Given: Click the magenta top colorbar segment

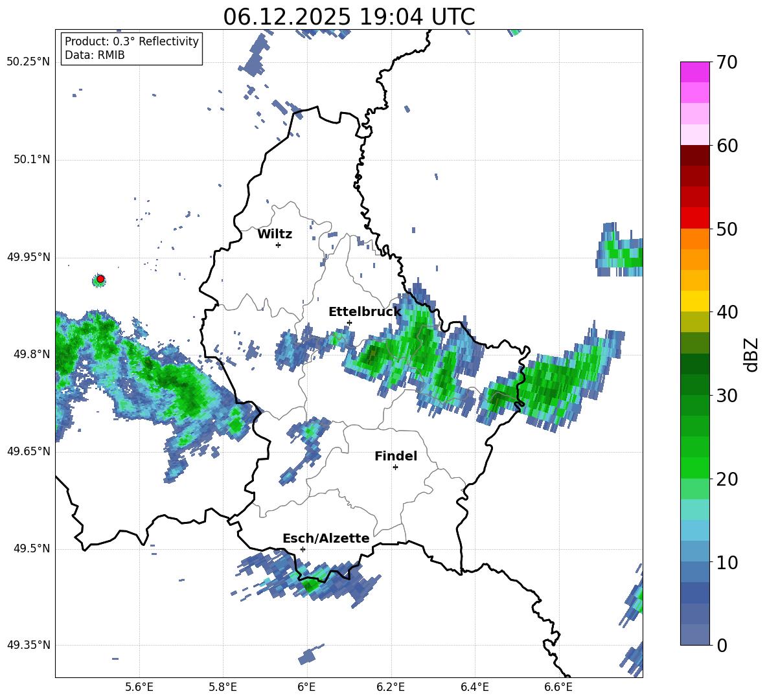Looking at the screenshot, I should 695,73.
